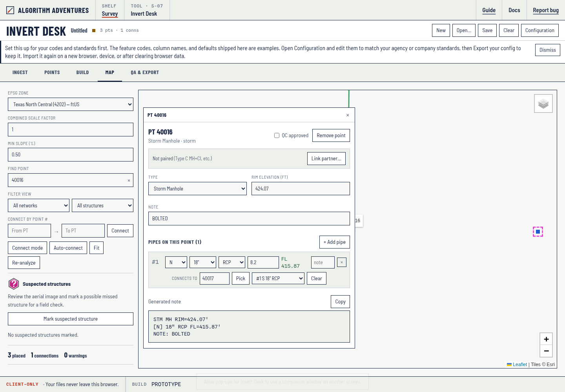Click the Link partner button
This screenshot has width=565, height=392.
(326, 158)
